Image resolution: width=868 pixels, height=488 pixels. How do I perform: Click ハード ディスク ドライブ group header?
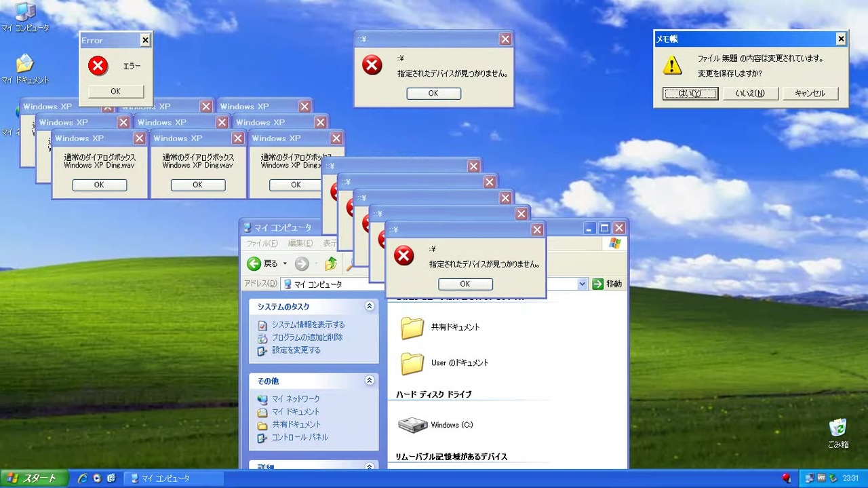click(434, 394)
